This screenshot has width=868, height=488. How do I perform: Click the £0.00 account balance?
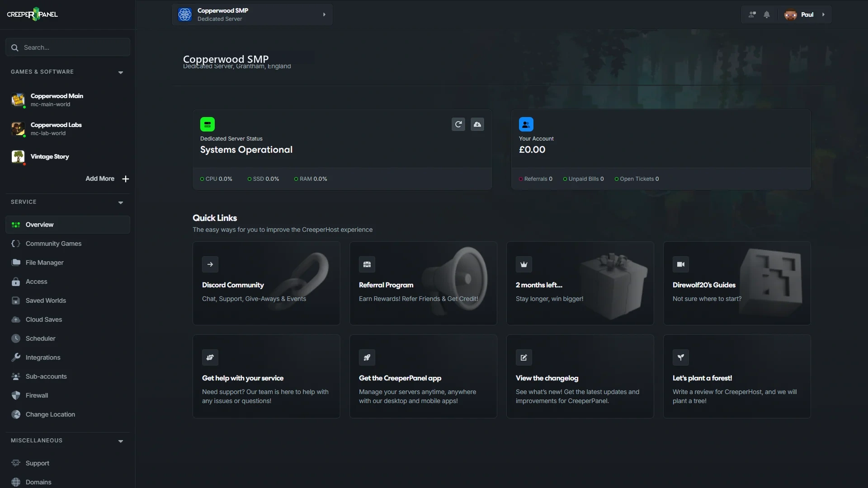click(532, 150)
